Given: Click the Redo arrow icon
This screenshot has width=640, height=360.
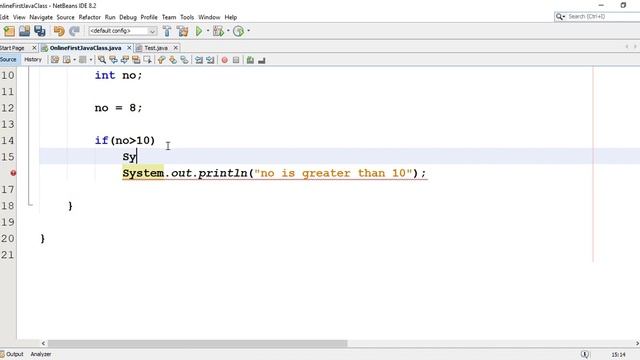Looking at the screenshot, I should (x=74, y=31).
